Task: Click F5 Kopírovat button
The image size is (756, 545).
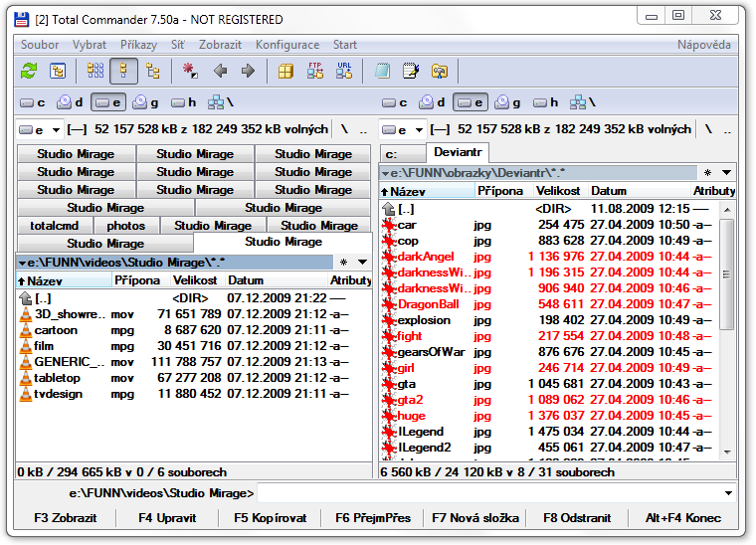Action: [270, 518]
